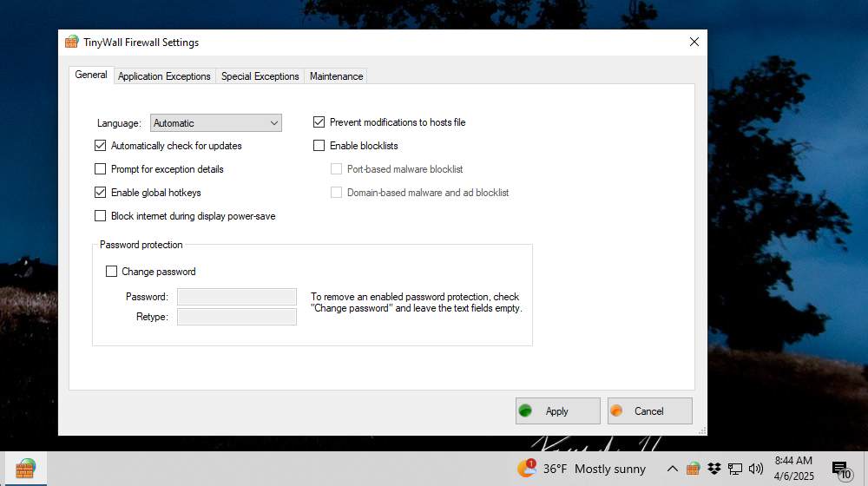Open the Maintenance tab
The width and height of the screenshot is (868, 486).
tap(337, 76)
